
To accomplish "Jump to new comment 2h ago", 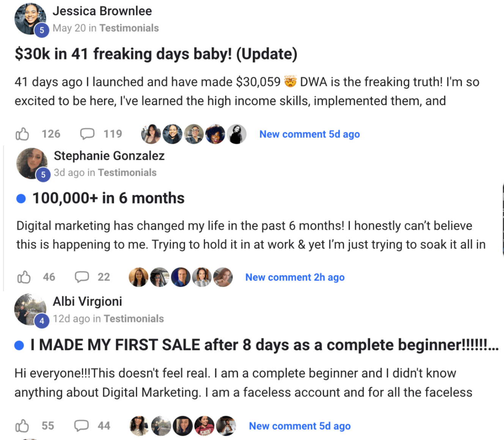I will coord(295,278).
